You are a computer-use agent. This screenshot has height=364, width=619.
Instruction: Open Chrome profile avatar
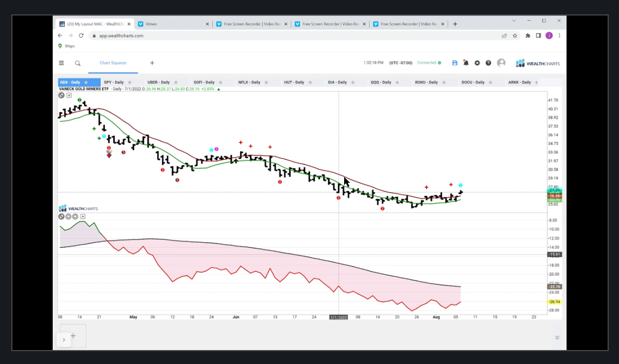coord(549,36)
